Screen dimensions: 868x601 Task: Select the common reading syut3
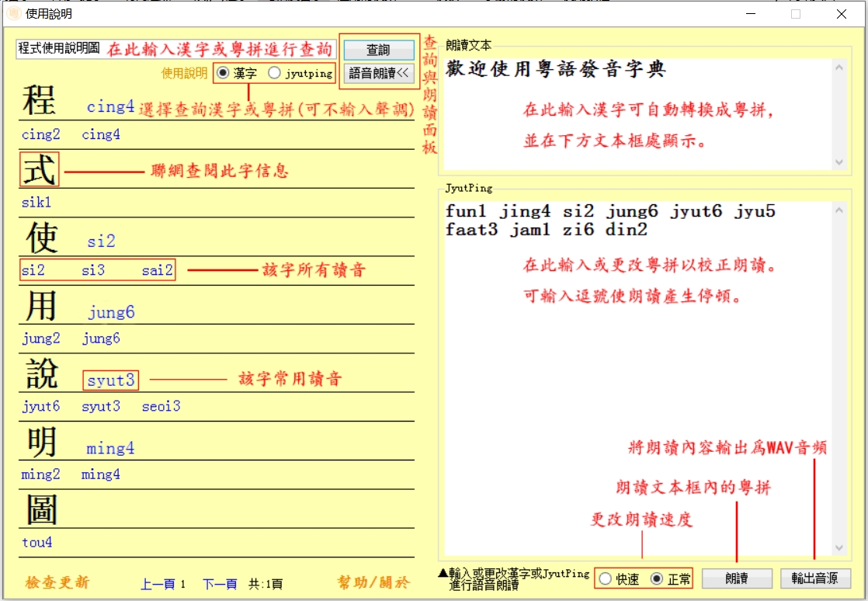pyautogui.click(x=110, y=380)
